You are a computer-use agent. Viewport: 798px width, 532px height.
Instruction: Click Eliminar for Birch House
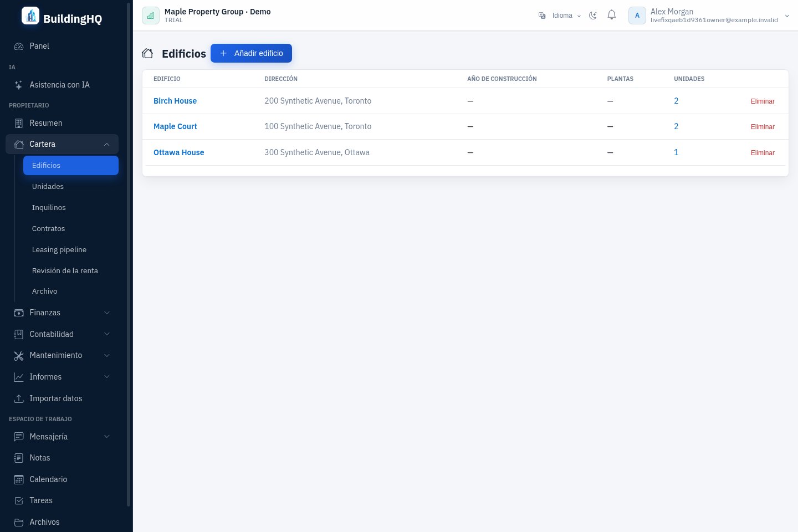(763, 101)
